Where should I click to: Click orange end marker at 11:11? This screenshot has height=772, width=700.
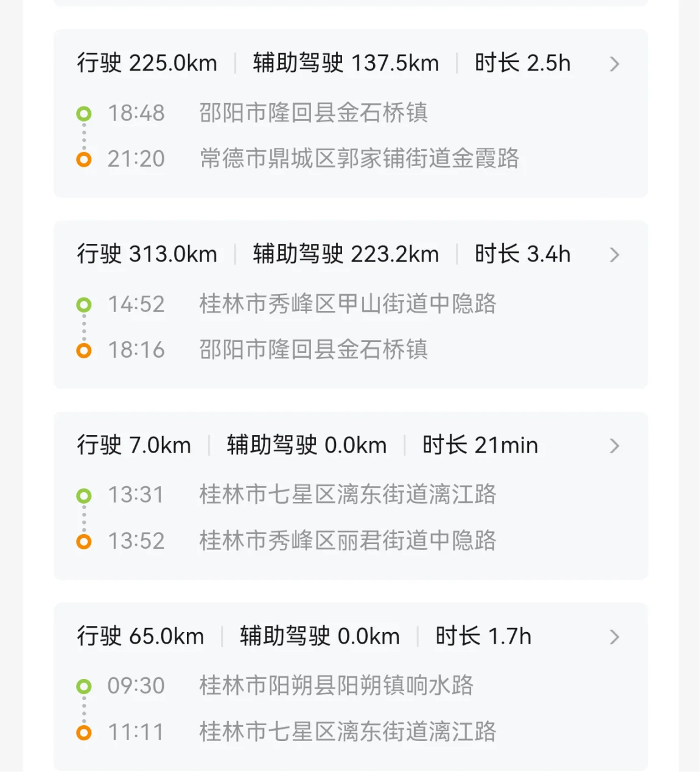click(x=84, y=732)
